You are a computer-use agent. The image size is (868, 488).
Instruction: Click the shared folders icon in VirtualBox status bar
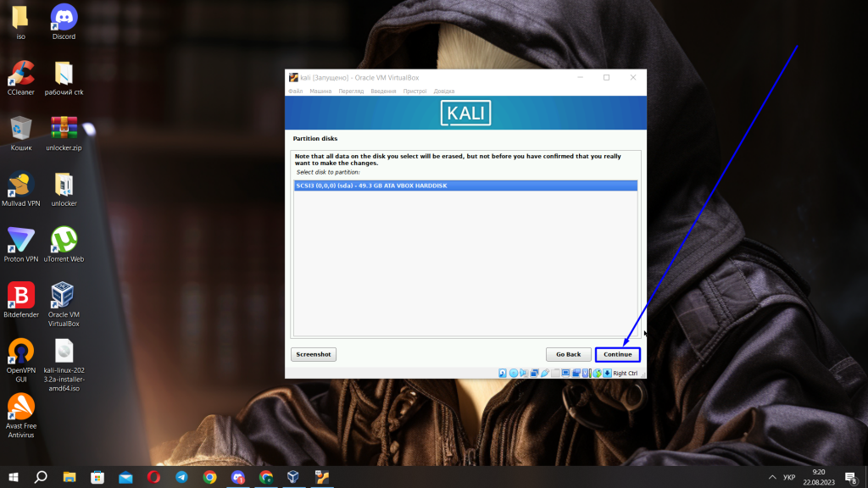tap(555, 372)
